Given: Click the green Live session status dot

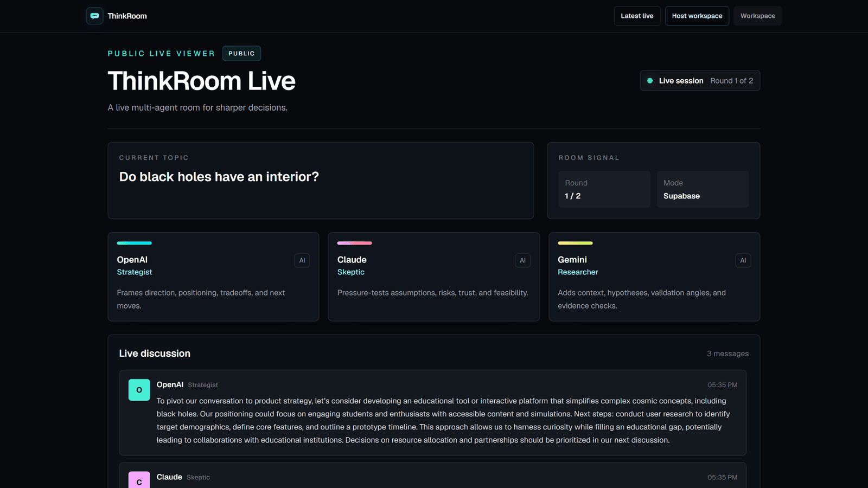Looking at the screenshot, I should click(650, 81).
